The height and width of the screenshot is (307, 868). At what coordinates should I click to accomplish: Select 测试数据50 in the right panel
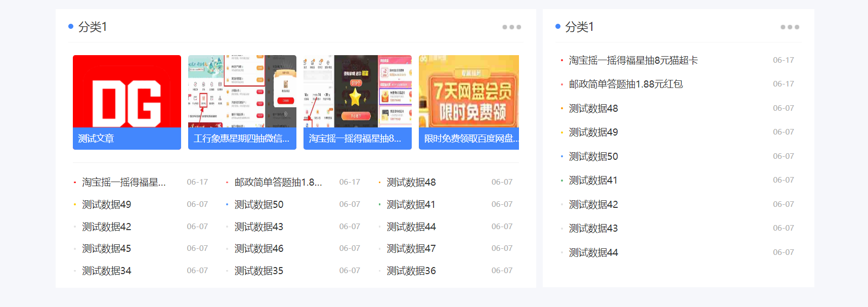click(x=593, y=156)
